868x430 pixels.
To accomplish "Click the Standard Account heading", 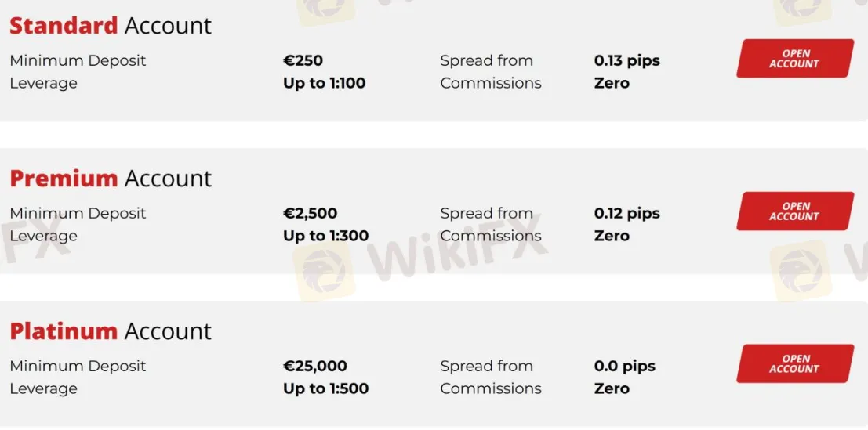I will pos(111,26).
